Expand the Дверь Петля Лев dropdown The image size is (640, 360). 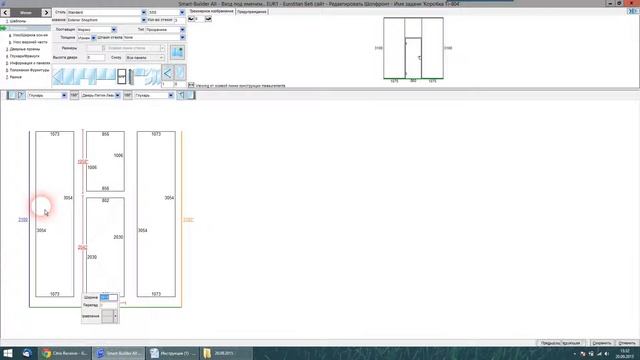(118, 96)
